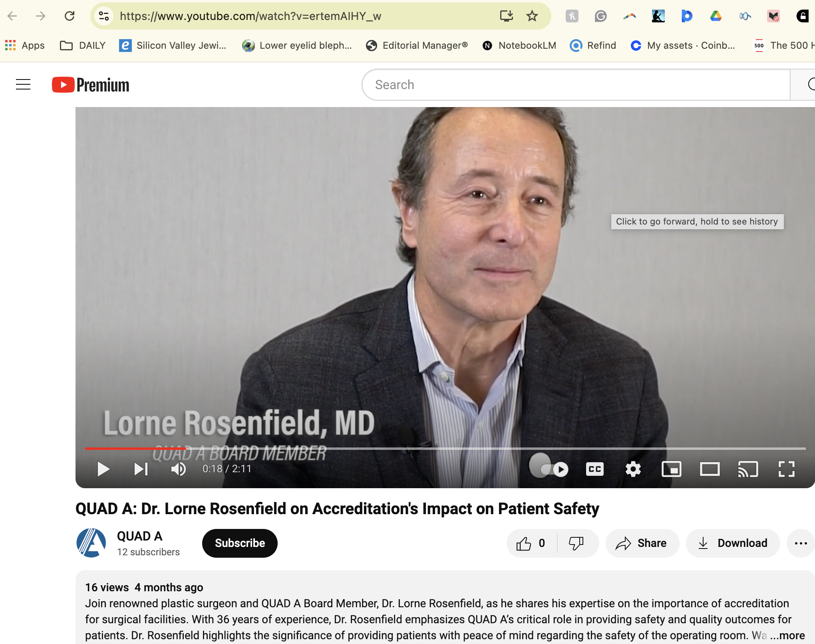Open the Grammarly extension icon
The image size is (815, 644).
[x=600, y=16]
